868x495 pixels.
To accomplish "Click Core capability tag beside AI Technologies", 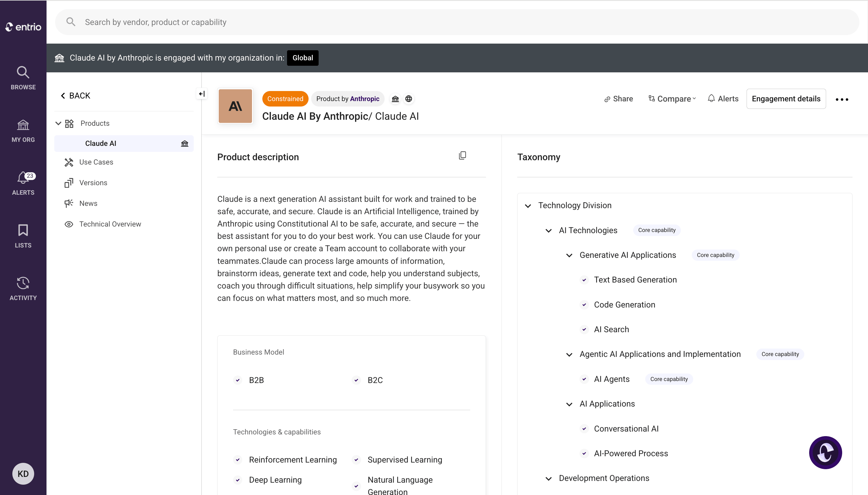I will click(657, 230).
